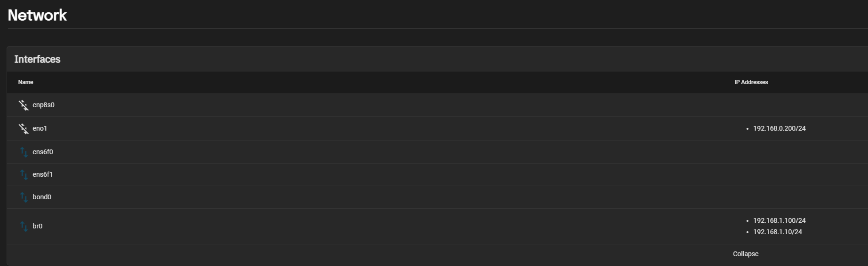Click the IP Addresses column header

751,82
